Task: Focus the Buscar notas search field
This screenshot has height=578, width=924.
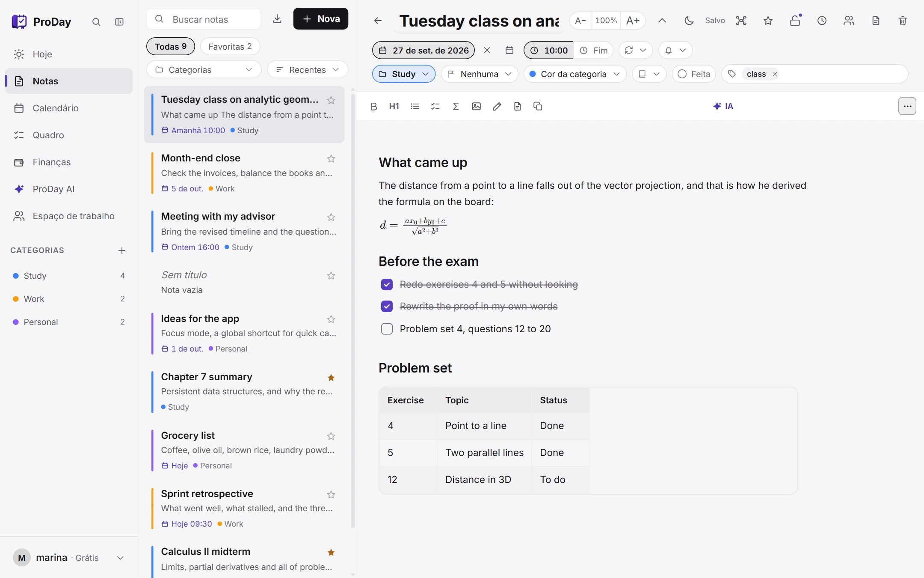Action: [x=204, y=19]
